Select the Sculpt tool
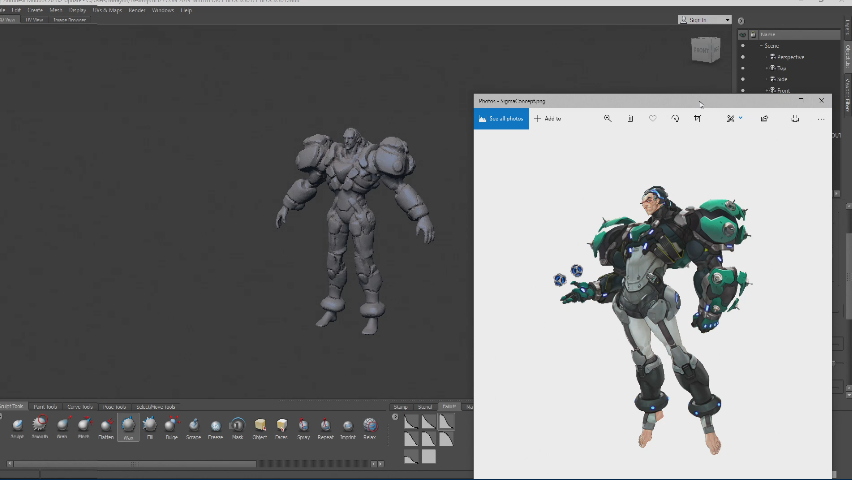This screenshot has height=480, width=852. [x=17, y=427]
